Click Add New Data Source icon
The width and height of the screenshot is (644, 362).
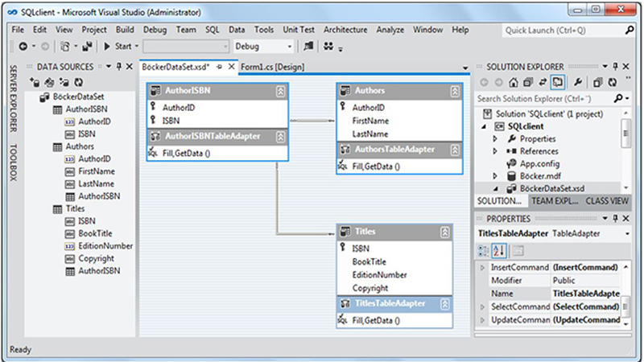tap(35, 82)
